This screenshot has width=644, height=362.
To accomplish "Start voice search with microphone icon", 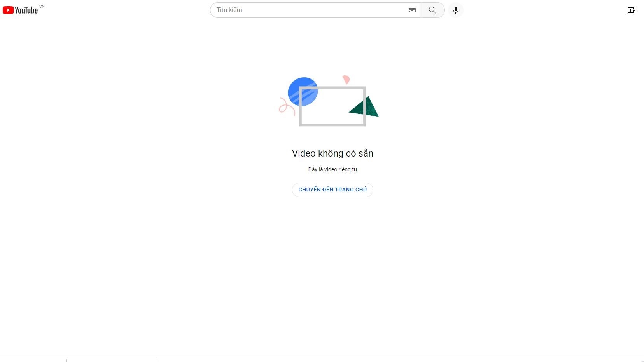I will click(x=456, y=10).
